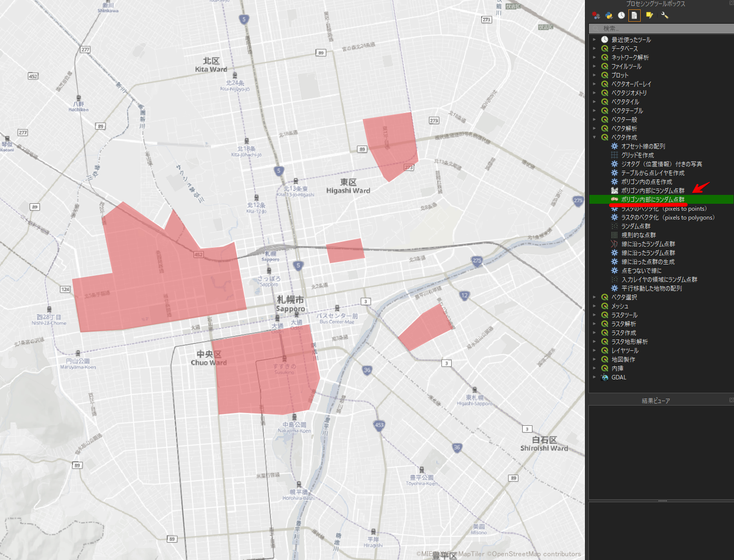Select the レイヤツール group row
This screenshot has height=560, width=734.
coord(661,350)
